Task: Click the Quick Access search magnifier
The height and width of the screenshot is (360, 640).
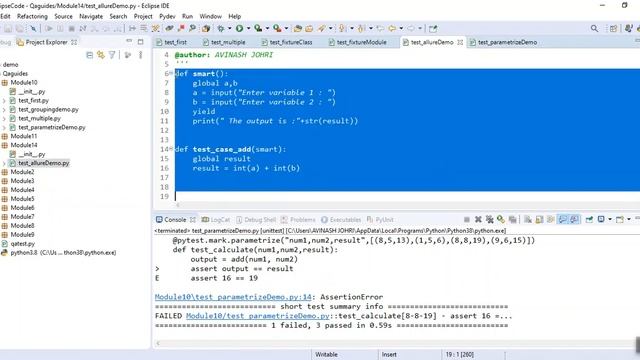Action: click(594, 29)
